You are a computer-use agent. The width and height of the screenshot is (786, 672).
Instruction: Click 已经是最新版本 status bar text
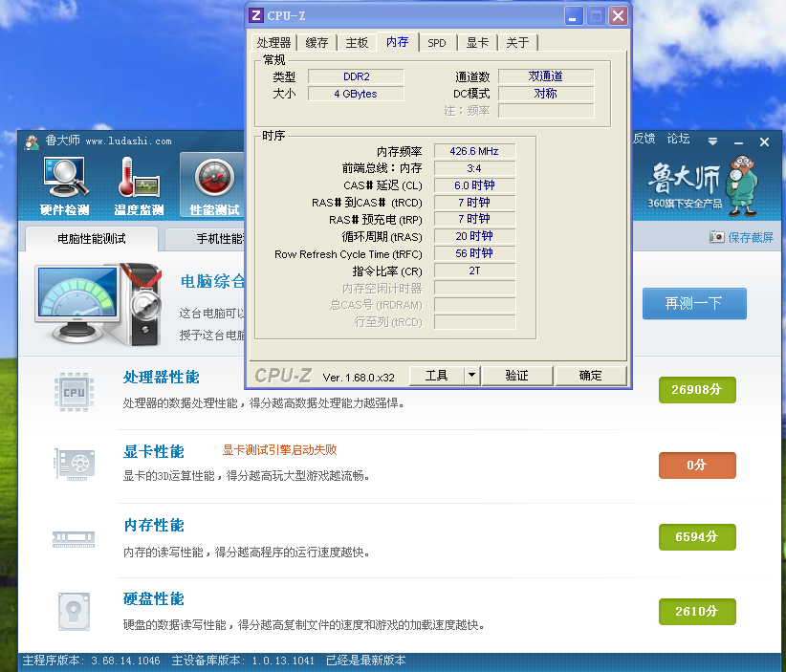coord(366,661)
